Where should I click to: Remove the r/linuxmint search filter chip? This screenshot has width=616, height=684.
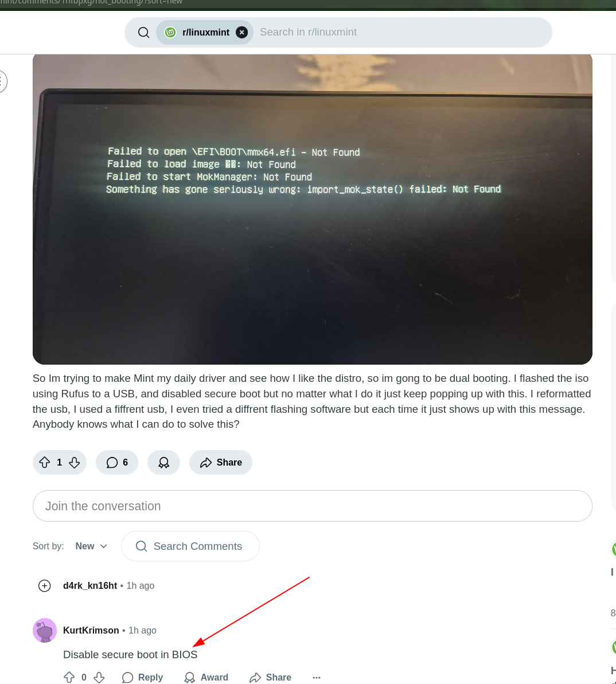pyautogui.click(x=241, y=32)
